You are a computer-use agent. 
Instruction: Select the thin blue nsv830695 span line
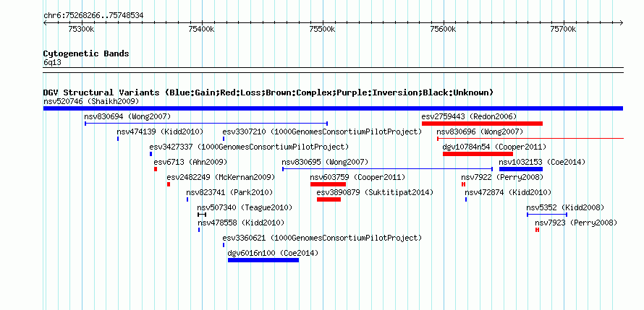387,169
